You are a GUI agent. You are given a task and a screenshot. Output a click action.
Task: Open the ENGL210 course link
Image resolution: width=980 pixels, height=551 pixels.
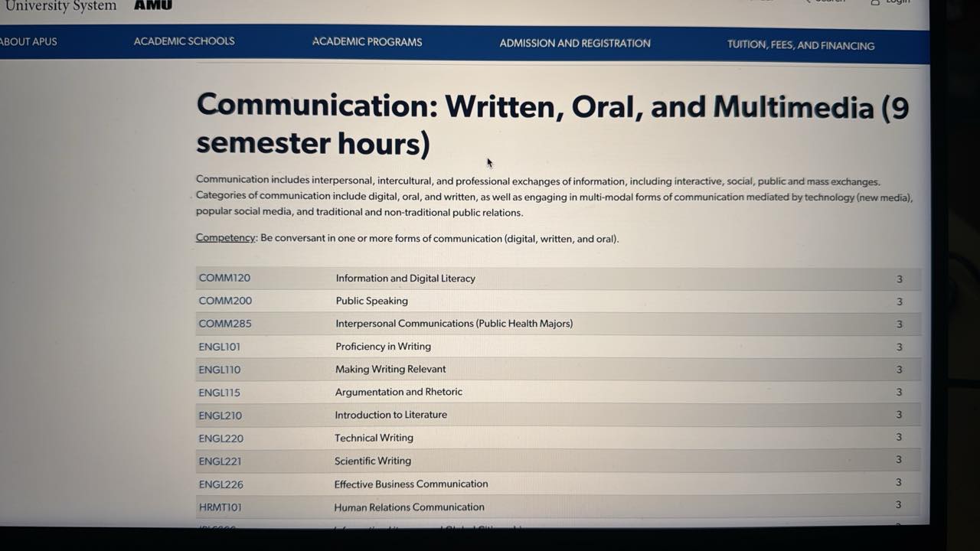[220, 416]
